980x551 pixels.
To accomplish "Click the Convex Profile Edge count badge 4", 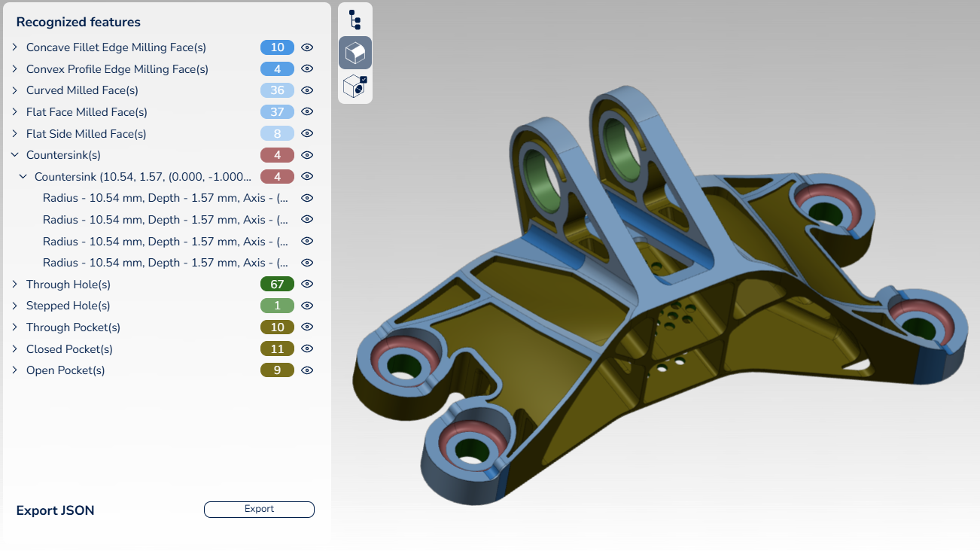I will point(277,69).
